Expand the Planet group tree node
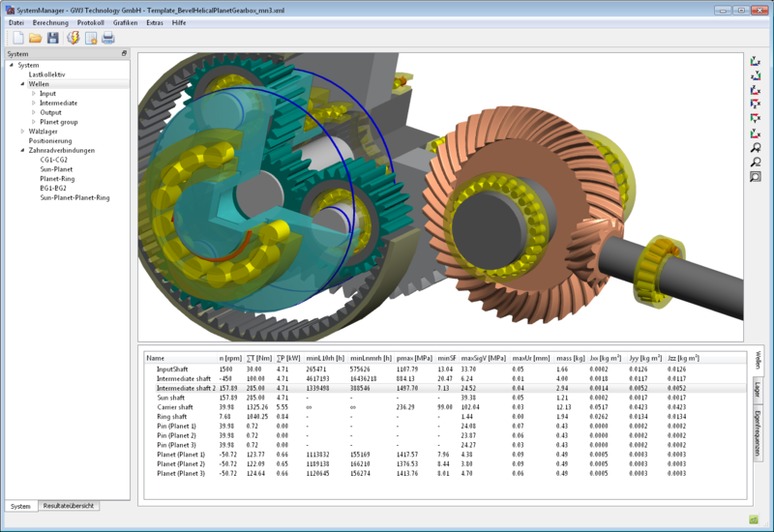The height and width of the screenshot is (532, 774). pyautogui.click(x=33, y=122)
